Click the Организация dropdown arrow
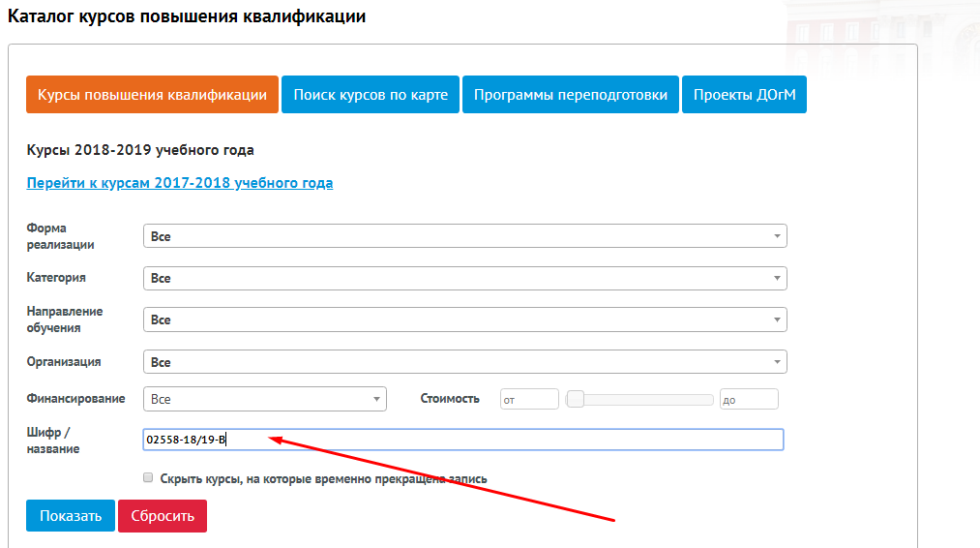 click(x=777, y=361)
